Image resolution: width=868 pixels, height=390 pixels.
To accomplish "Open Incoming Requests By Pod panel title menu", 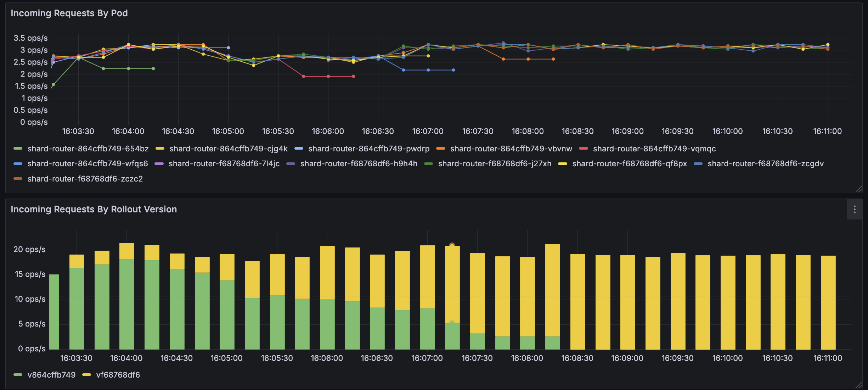I will (69, 13).
